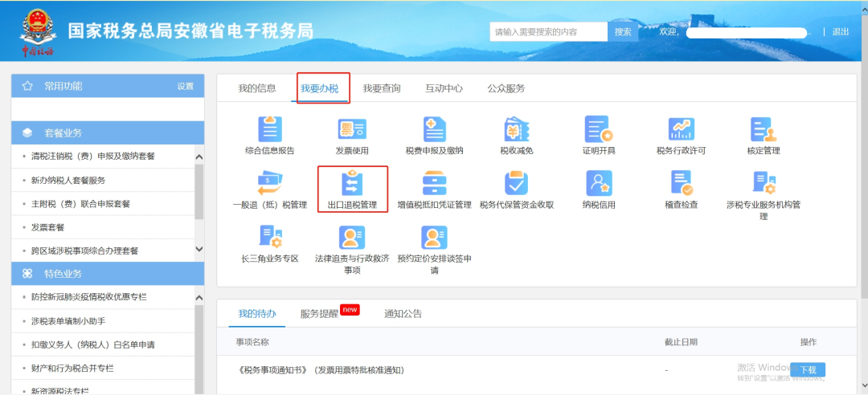Screen dimensions: 868x395
Task: Switch to 我要办税 tab
Action: [319, 88]
